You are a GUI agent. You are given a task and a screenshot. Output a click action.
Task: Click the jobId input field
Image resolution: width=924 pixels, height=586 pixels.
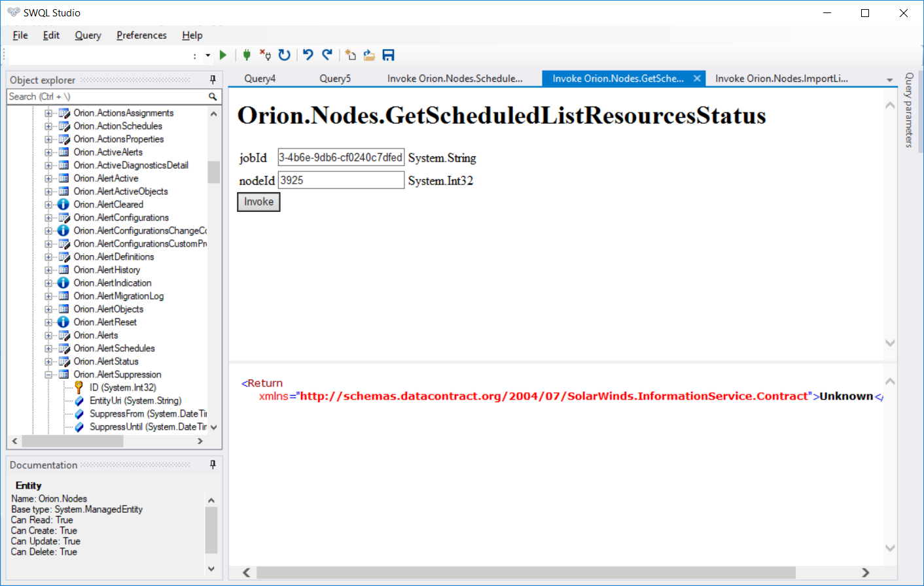(341, 158)
